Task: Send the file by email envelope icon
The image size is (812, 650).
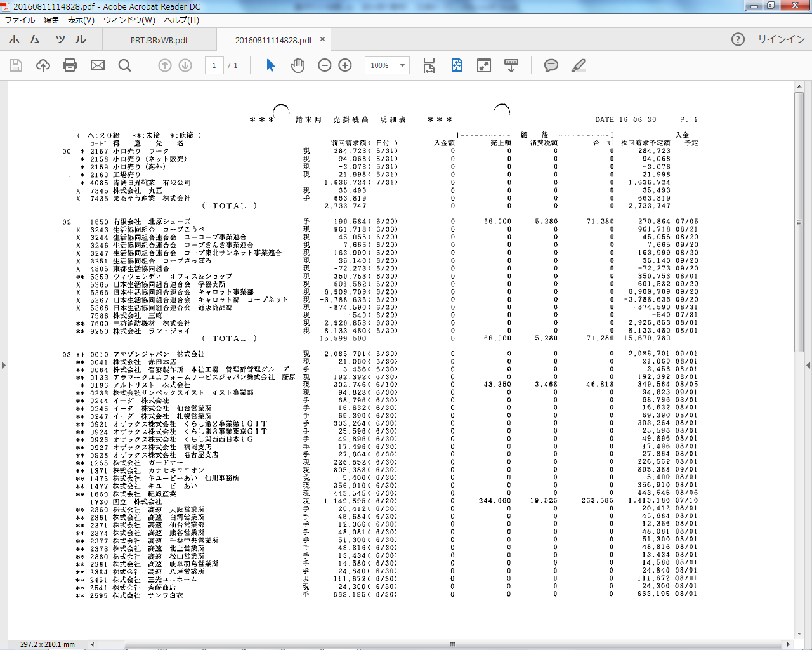Action: pyautogui.click(x=98, y=65)
